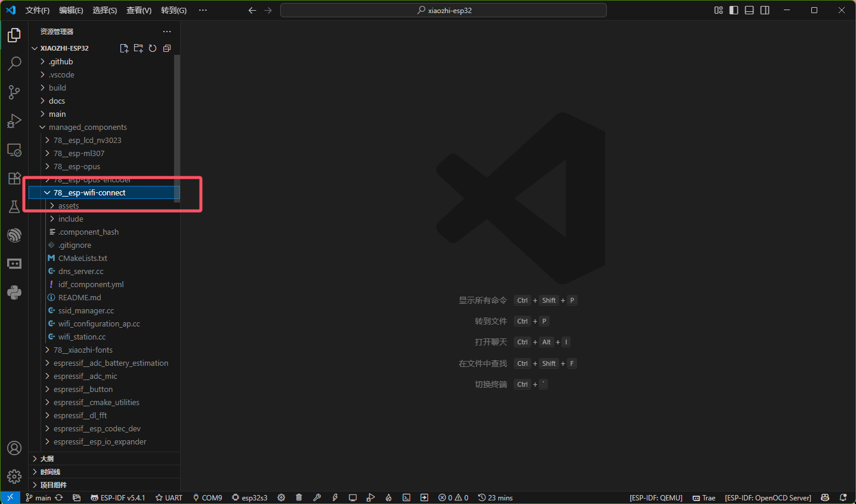856x504 pixels.
Task: Open the Extensions view icon
Action: point(14,178)
